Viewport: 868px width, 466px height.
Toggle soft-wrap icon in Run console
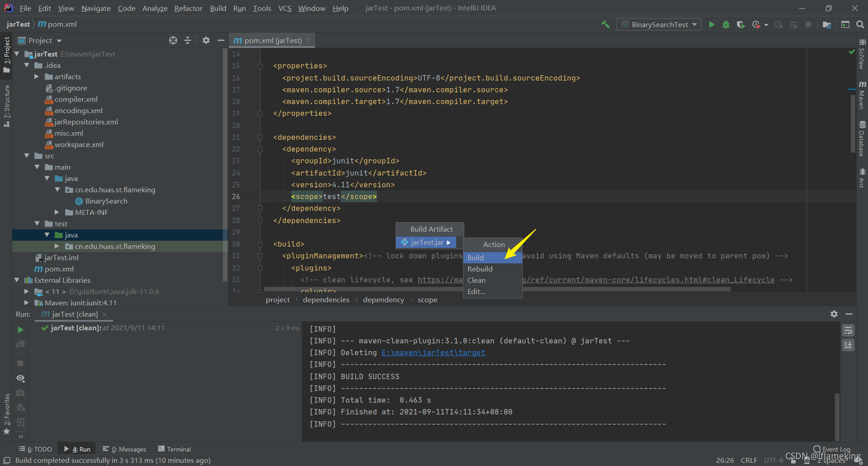coord(848,331)
